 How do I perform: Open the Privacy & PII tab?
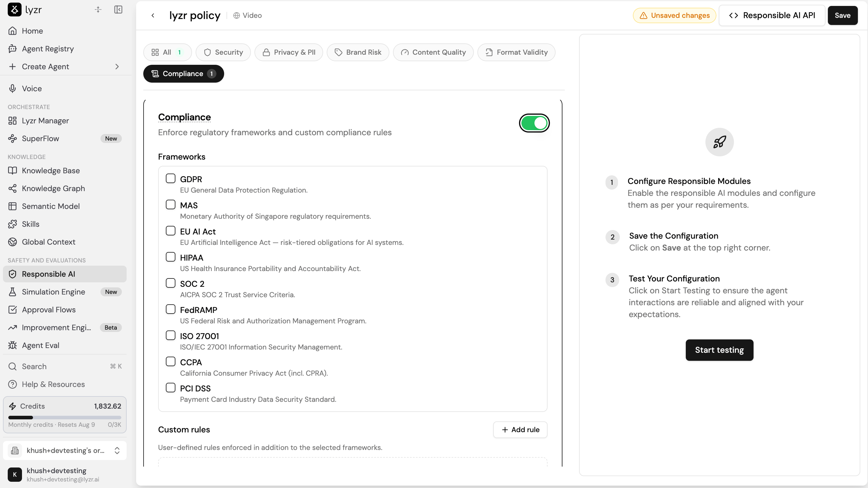289,52
